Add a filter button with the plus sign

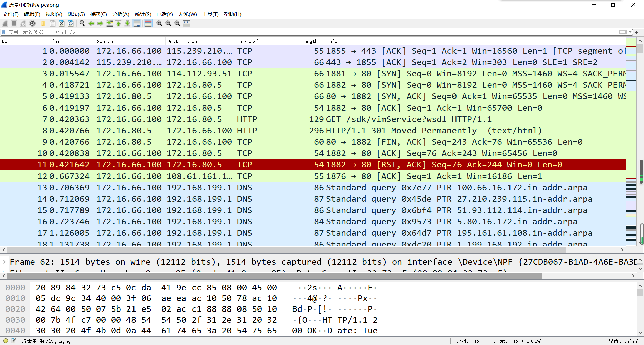click(636, 32)
